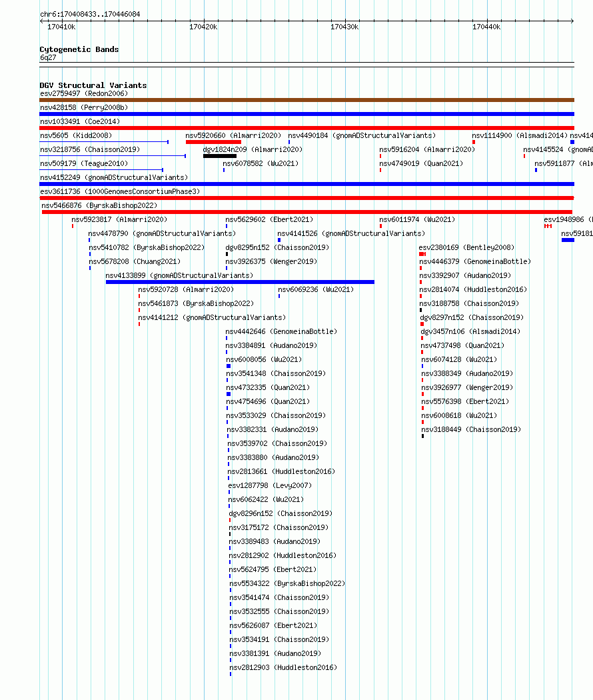The height and width of the screenshot is (700, 593).
Task: Open the nsv428158 (Perry2008b) variant label
Action: click(x=84, y=107)
